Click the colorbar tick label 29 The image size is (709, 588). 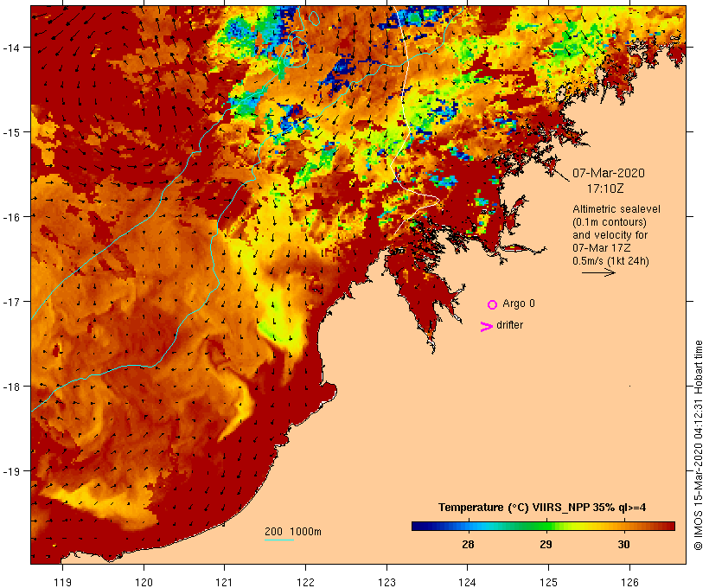pyautogui.click(x=546, y=545)
